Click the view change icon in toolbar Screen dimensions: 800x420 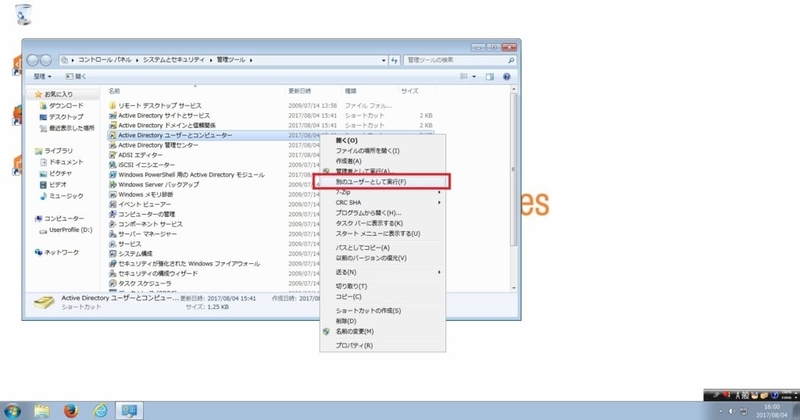(x=464, y=77)
